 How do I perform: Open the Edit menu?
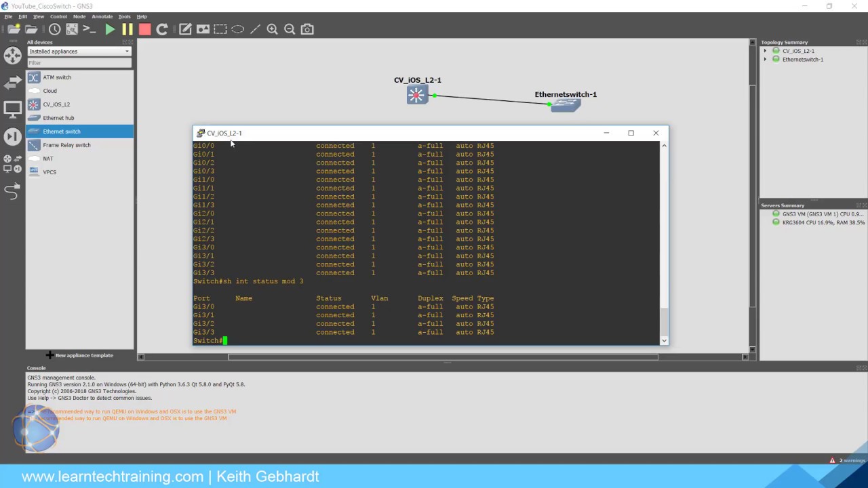23,16
